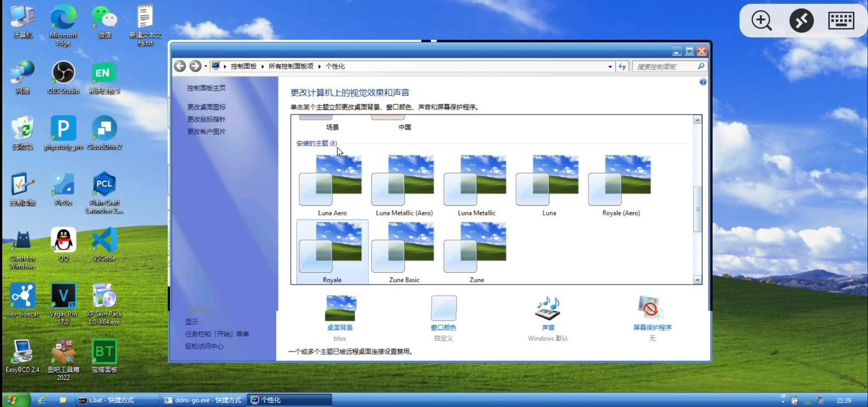Open 更改桌面图标 link
Viewport: 868px width, 407px height.
pyautogui.click(x=206, y=107)
